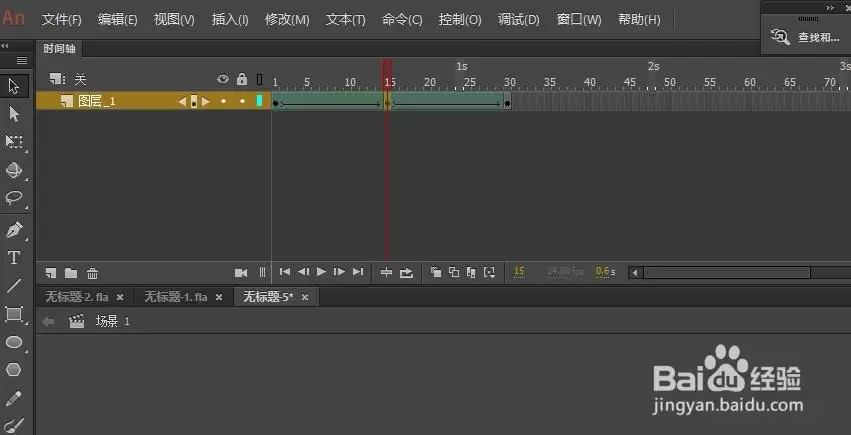Open the 帮助(H) menu
The height and width of the screenshot is (435, 851).
(x=639, y=20)
